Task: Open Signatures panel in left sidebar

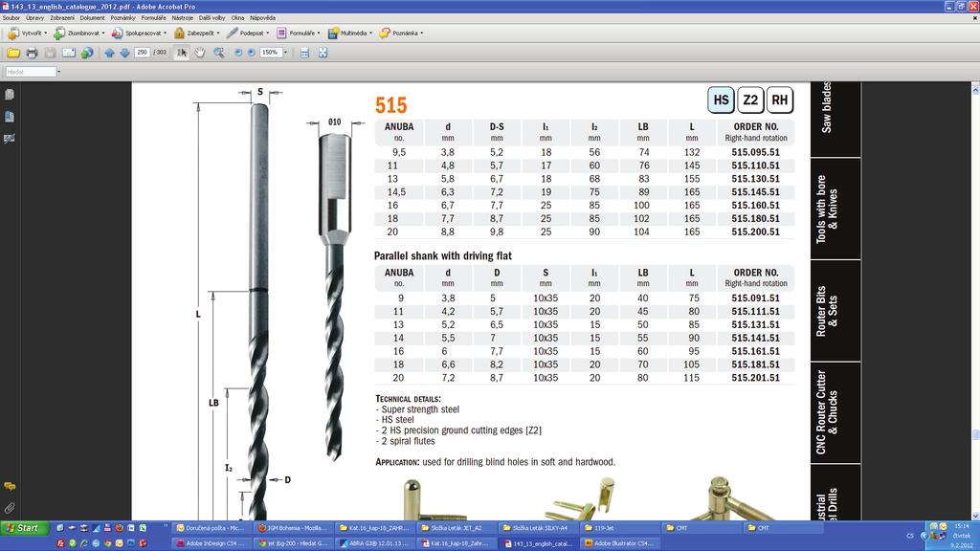Action: tap(10, 139)
